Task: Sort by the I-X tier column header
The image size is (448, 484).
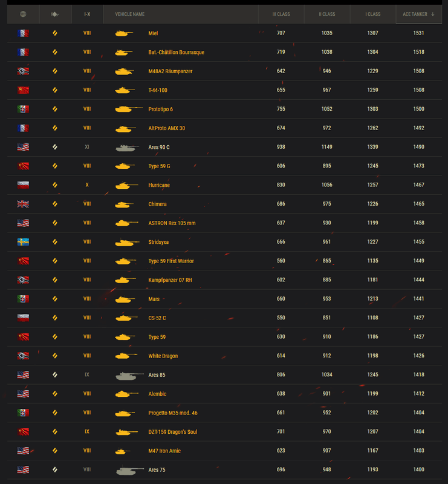Action: coord(87,14)
